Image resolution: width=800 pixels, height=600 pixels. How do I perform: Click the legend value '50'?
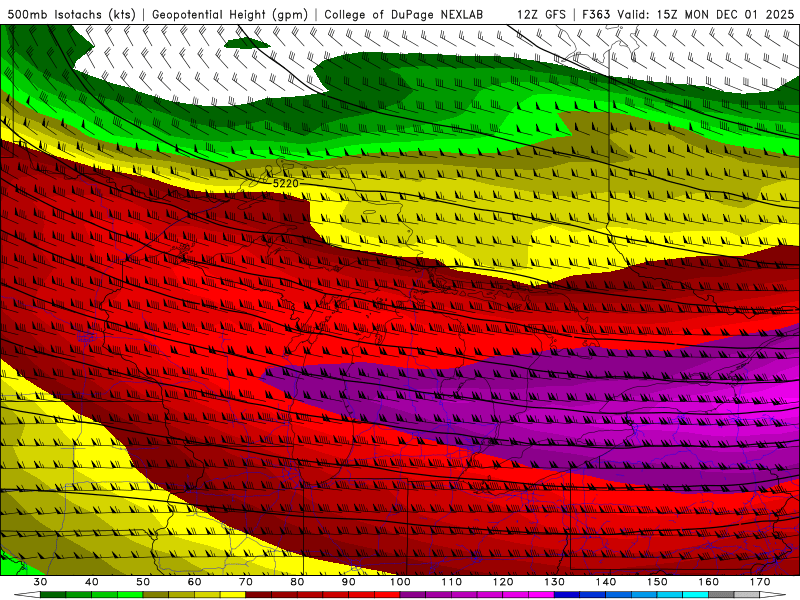tap(143, 582)
